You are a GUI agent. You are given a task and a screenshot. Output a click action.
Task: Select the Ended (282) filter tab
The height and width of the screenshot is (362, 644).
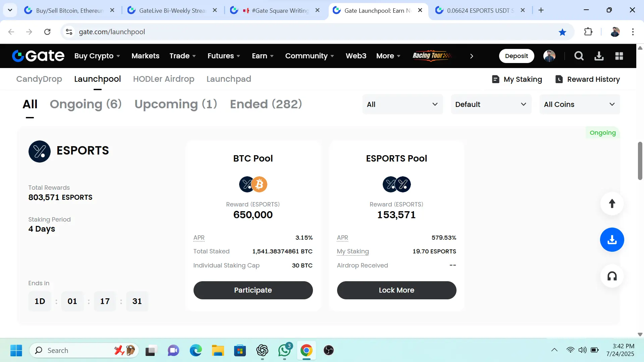click(266, 104)
